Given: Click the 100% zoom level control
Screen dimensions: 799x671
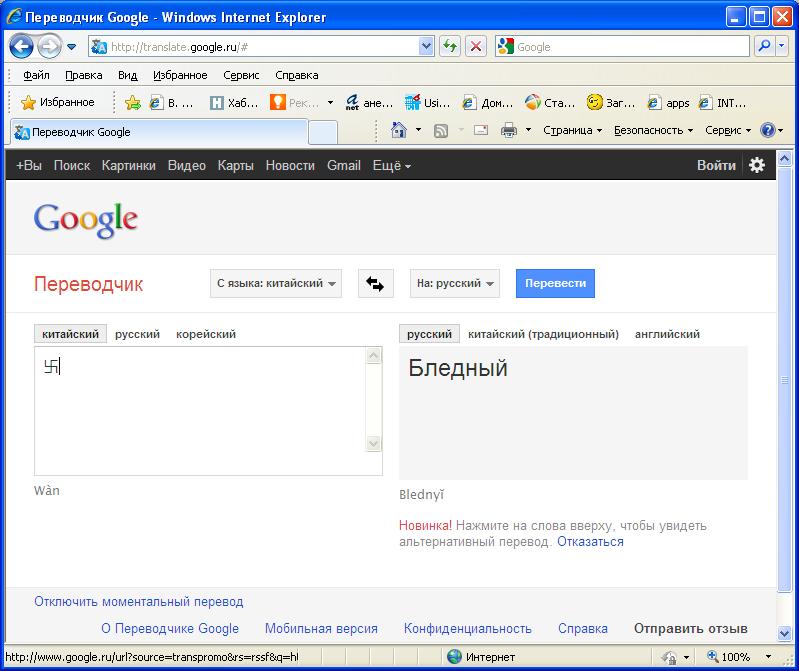Looking at the screenshot, I should click(736, 657).
